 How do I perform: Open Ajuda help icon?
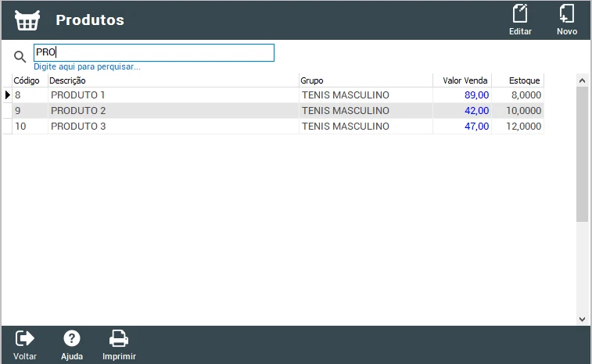(x=72, y=338)
